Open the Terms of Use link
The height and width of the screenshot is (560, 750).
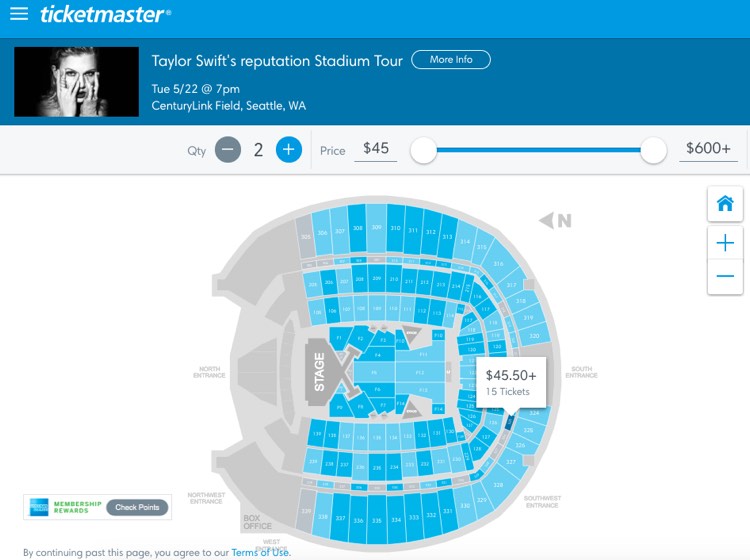click(261, 552)
